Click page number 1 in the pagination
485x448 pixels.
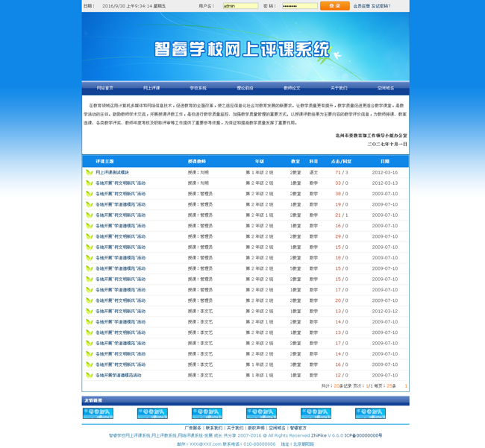406,386
